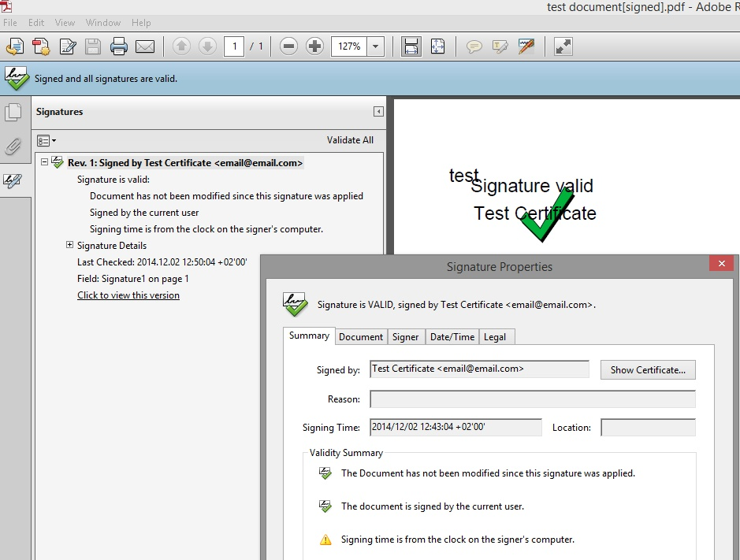Click the Open file toolbar icon
Viewport: 740px width, 560px height.
(x=15, y=46)
